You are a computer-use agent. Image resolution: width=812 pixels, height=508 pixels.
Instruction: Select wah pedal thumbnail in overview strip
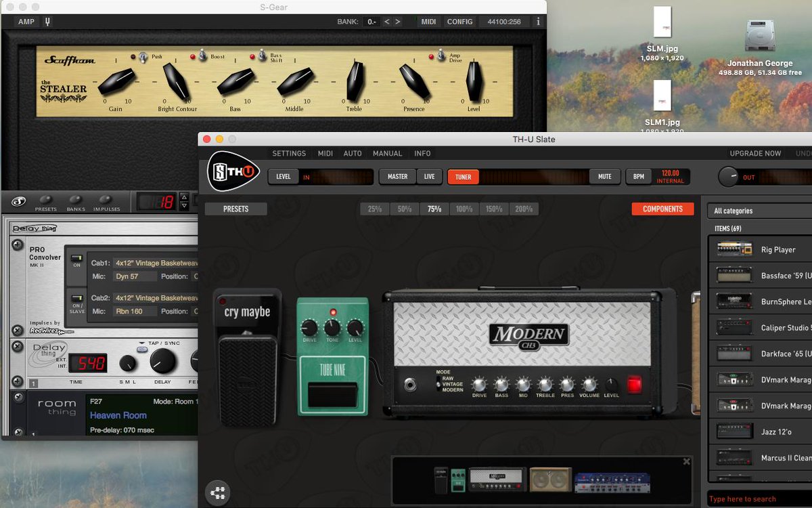coord(441,480)
